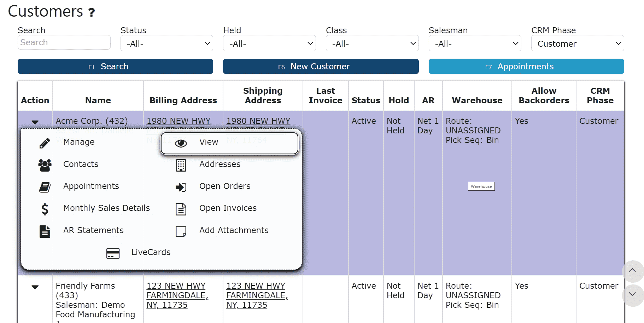Click the light blue Appointments button
The image size is (644, 323).
[526, 67]
